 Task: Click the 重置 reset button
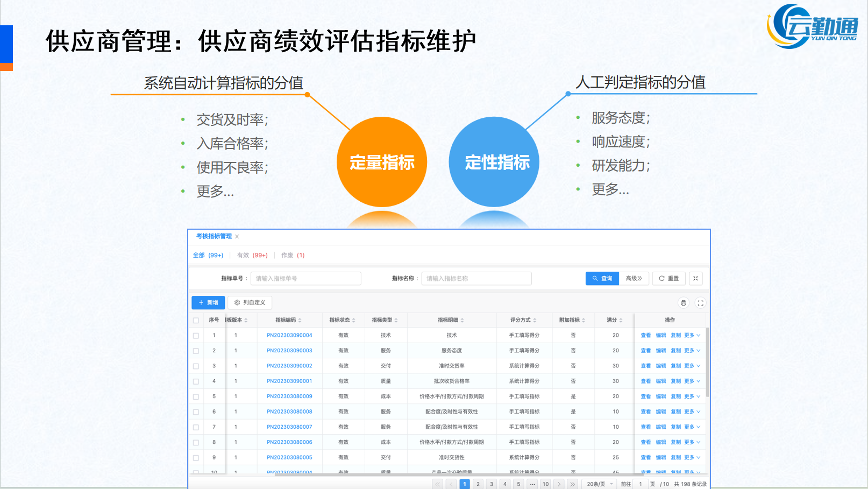(x=669, y=278)
